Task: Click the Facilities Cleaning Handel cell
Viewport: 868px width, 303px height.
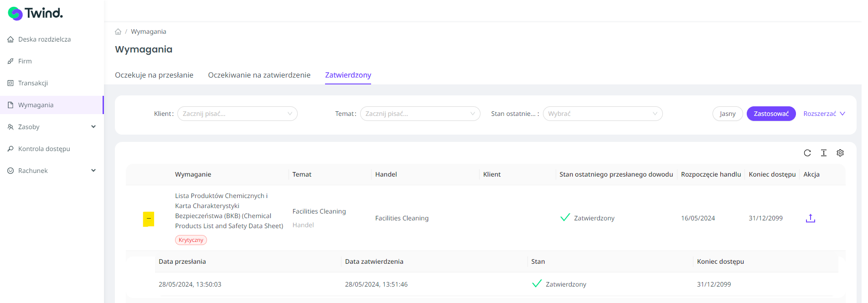Action: point(402,218)
